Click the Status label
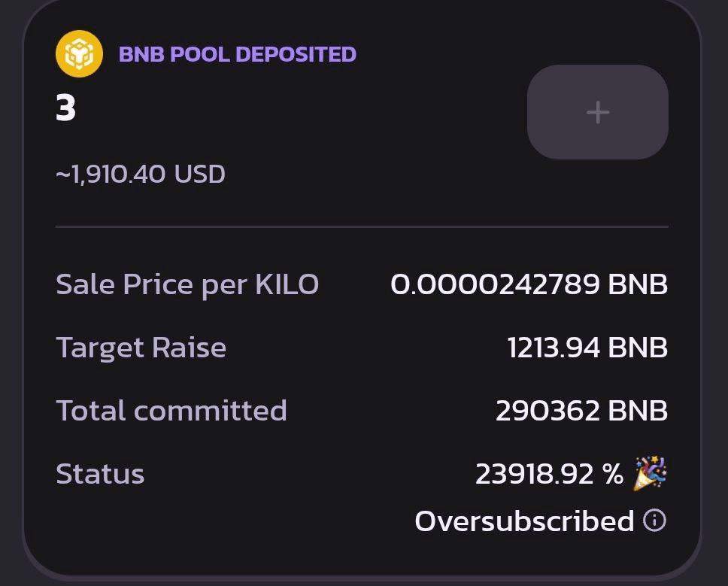Screen dimensions: 728x586 100,474
